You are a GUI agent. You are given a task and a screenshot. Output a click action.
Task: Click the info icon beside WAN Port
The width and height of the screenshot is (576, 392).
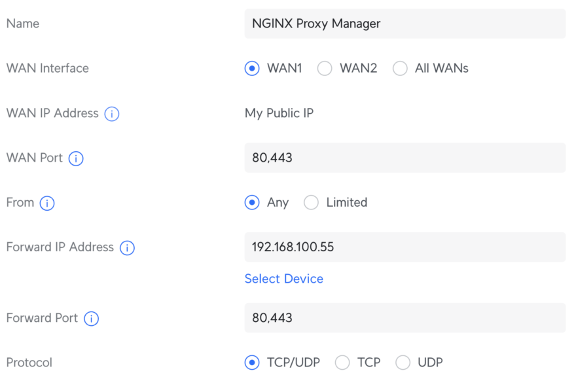(76, 158)
